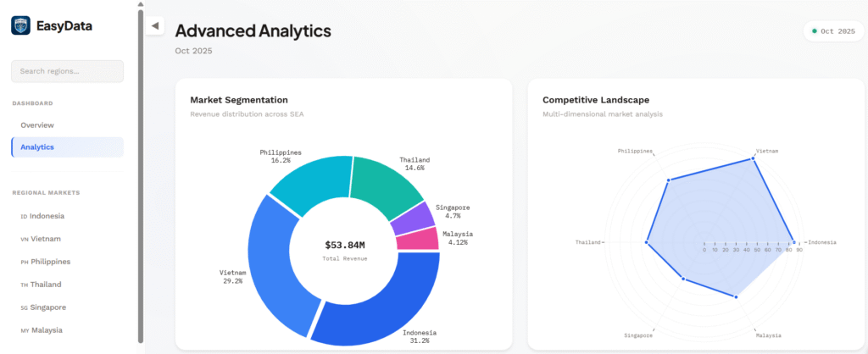Open the Malaysia regional market

click(x=68, y=330)
